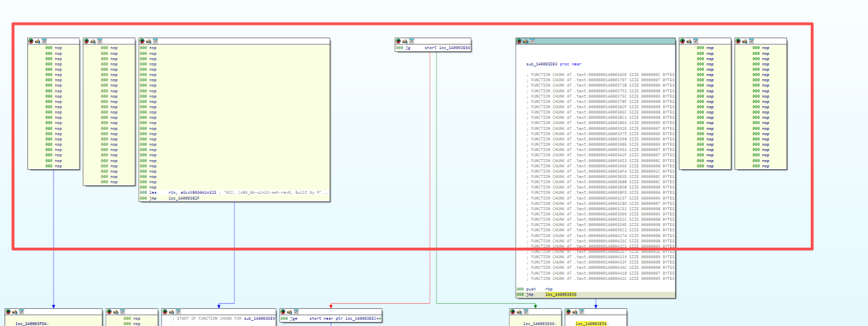Set color of the loc_140003E66 node
Screen dimensions: 868x326
513,312
